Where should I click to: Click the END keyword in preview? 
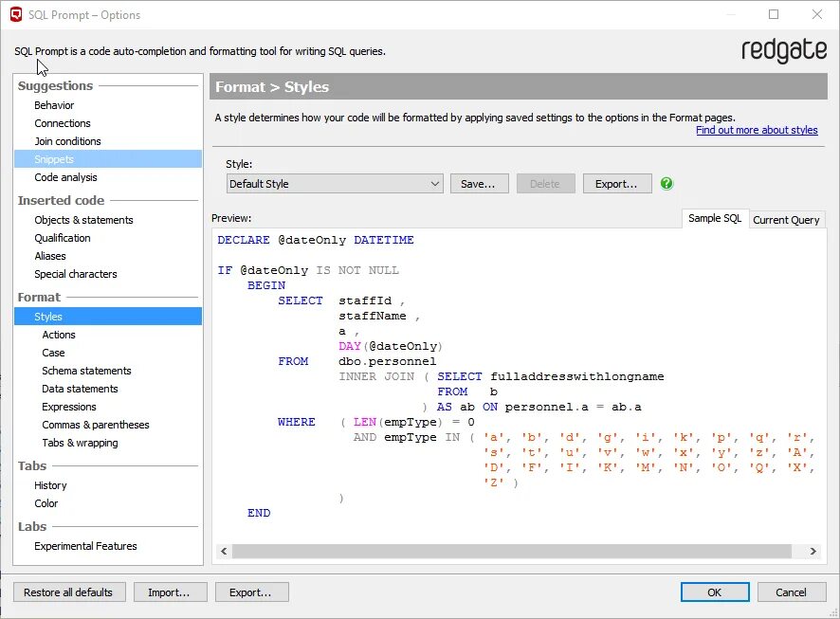259,513
